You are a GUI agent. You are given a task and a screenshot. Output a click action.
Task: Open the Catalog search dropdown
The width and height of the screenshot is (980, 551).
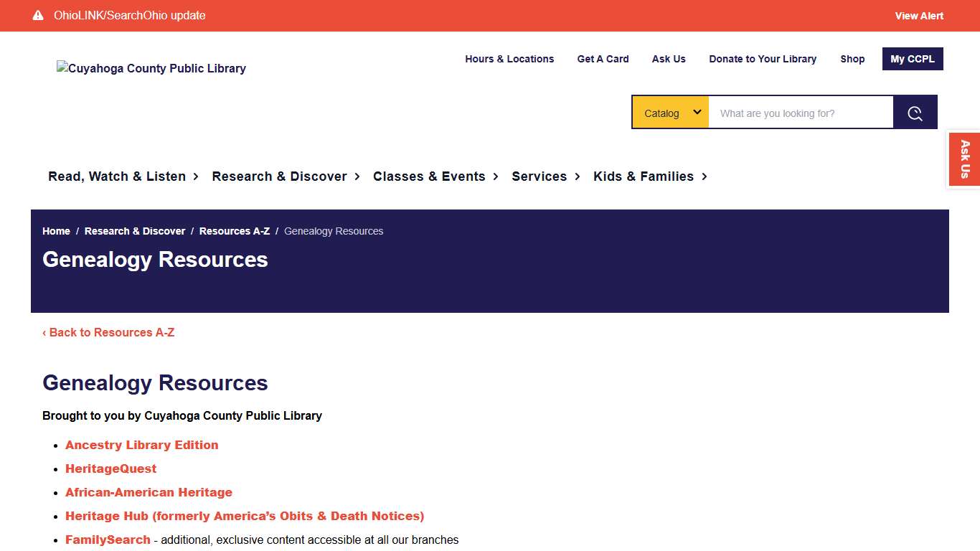point(669,112)
